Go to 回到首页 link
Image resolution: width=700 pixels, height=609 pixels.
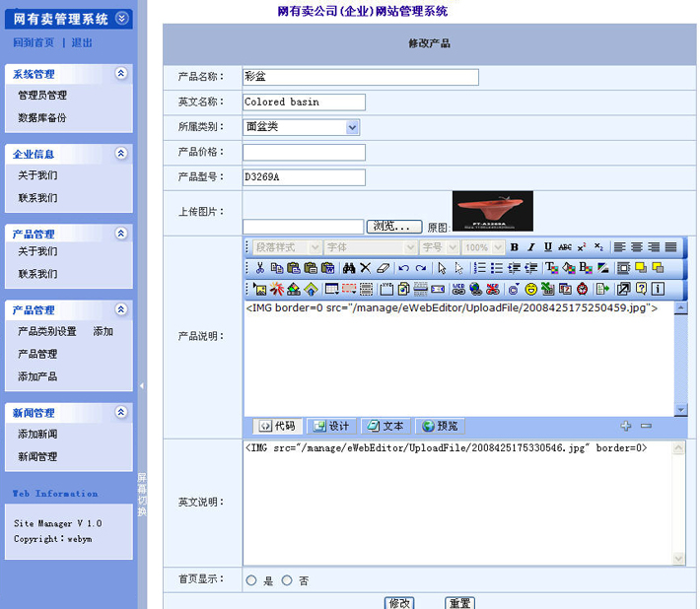point(34,42)
